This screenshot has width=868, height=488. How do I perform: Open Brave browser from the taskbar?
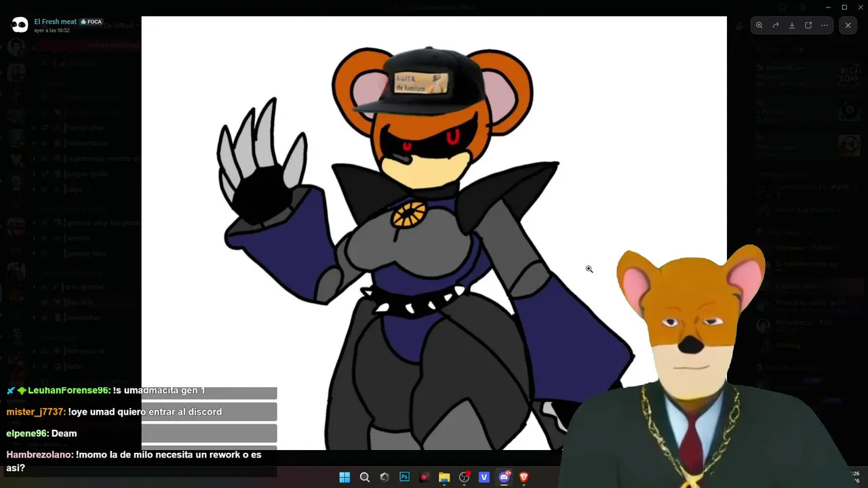[x=524, y=477]
